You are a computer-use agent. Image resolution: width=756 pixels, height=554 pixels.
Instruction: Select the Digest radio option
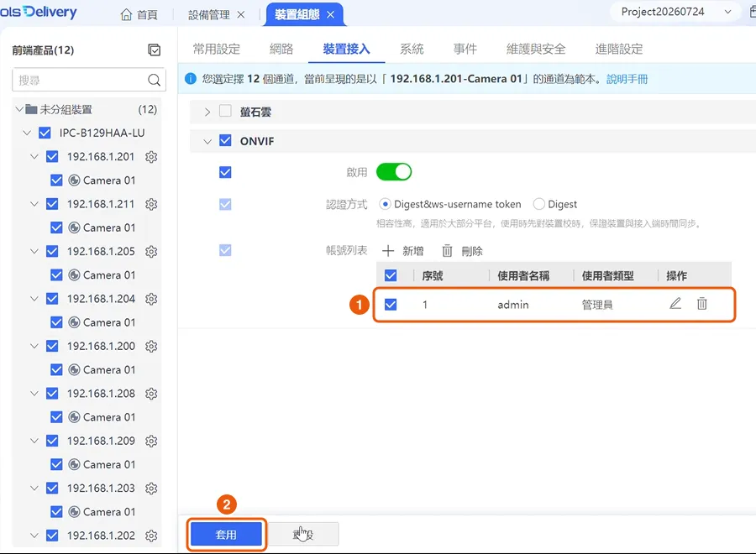539,204
